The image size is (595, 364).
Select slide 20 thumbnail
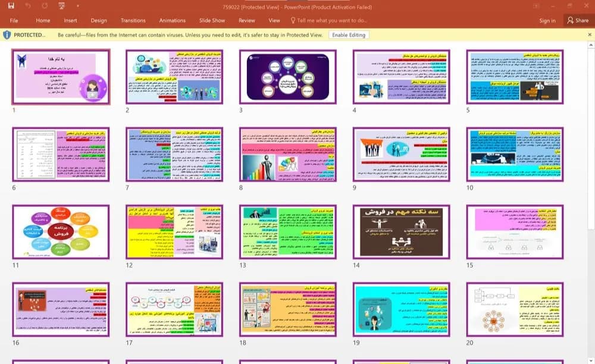[515, 309]
